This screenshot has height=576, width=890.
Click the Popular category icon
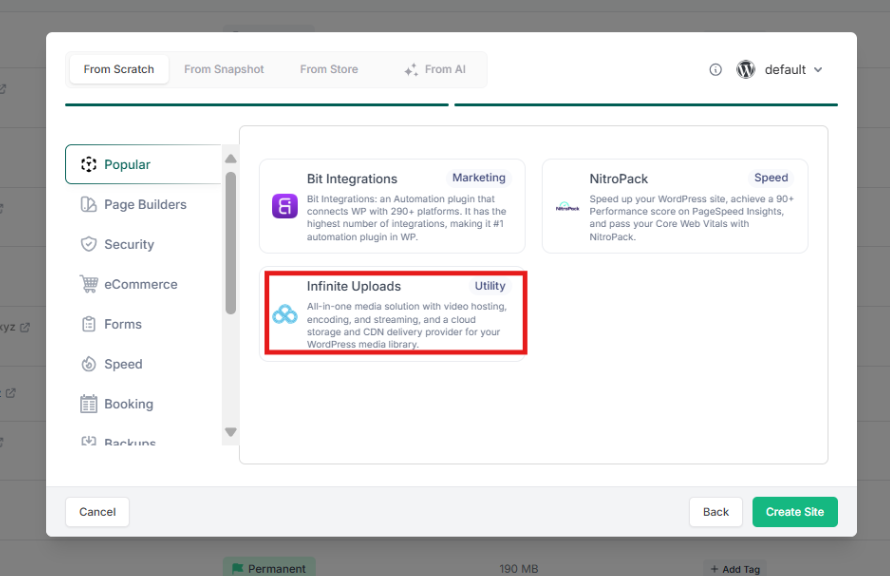click(89, 165)
